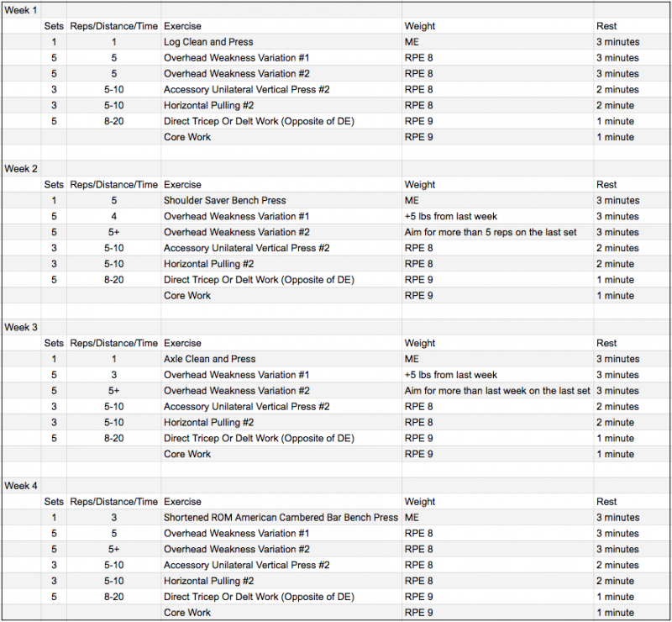Select the Week 1 label cell
This screenshot has height=622, width=672.
(x=22, y=10)
